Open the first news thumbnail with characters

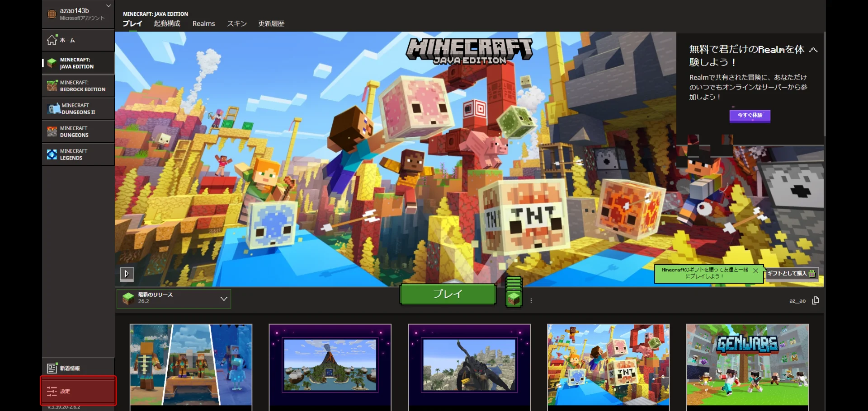click(x=191, y=364)
